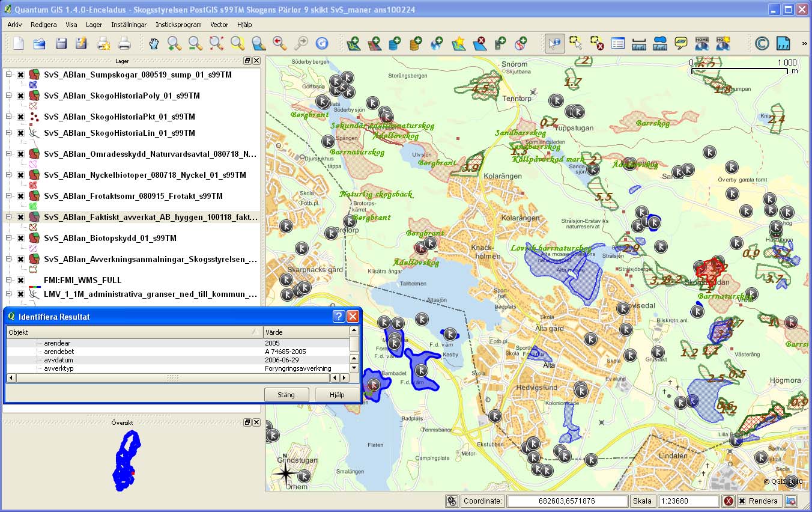812x512 pixels.
Task: Open the Arkiv menu
Action: tap(15, 25)
